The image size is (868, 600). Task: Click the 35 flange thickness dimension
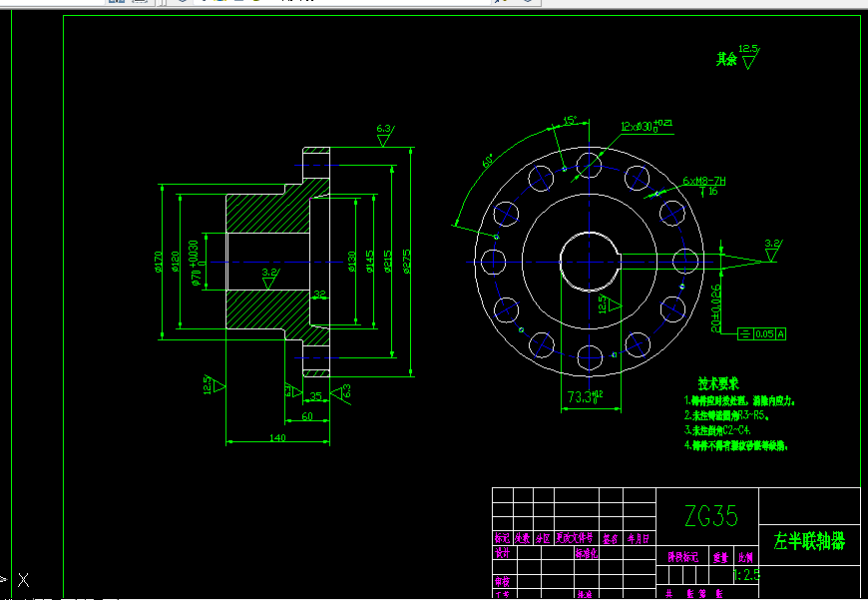(315, 395)
